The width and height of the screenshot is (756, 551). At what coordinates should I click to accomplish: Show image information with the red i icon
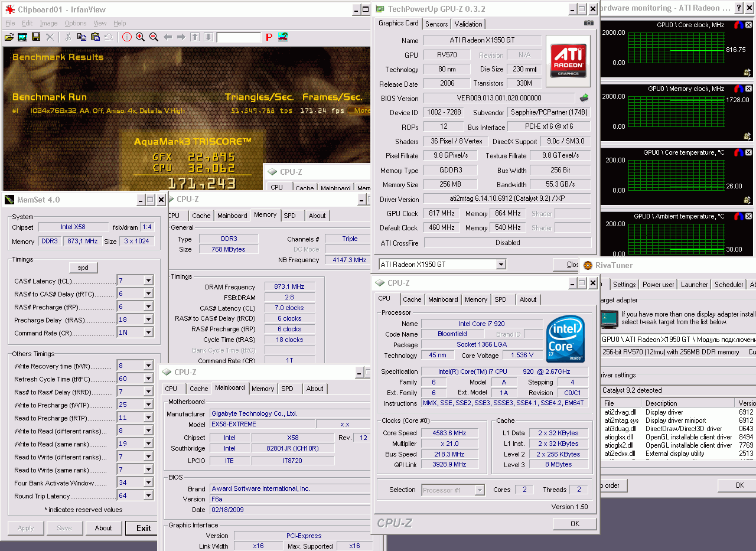click(x=127, y=37)
